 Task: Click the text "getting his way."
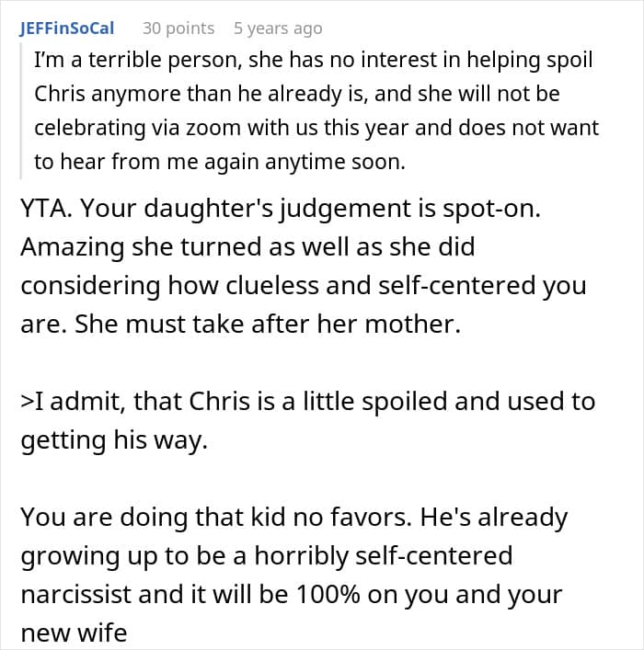114,439
